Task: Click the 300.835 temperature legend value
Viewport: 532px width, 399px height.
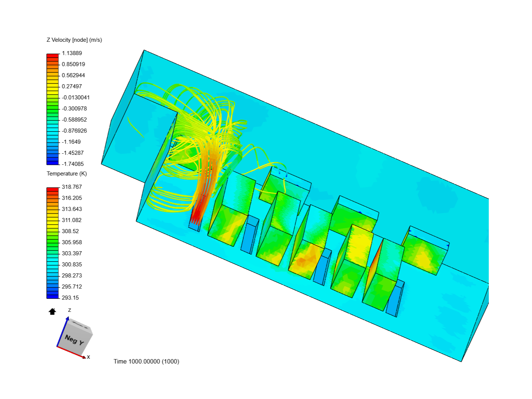Action: point(72,265)
